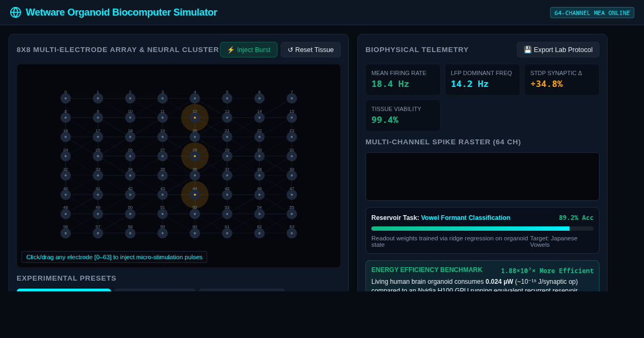Pick electrode 20 in the cluster
Image resolution: width=644 pixels, height=338 pixels.
point(195,137)
